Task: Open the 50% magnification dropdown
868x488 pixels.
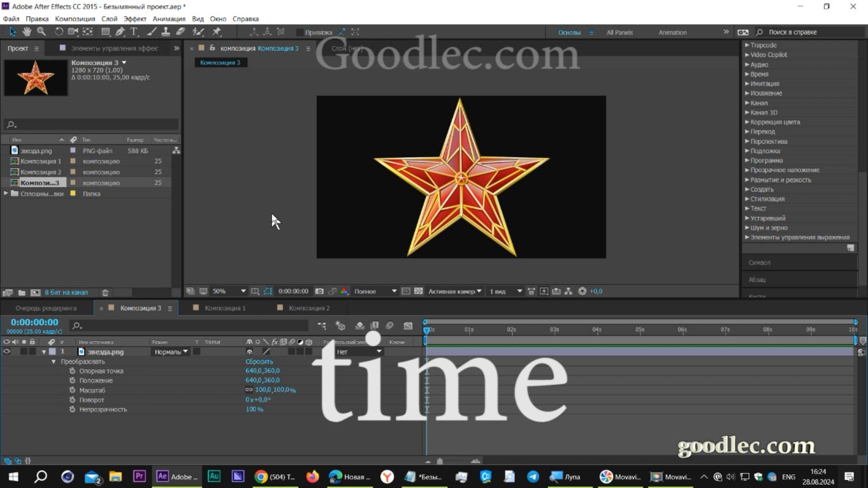Action: pos(228,291)
